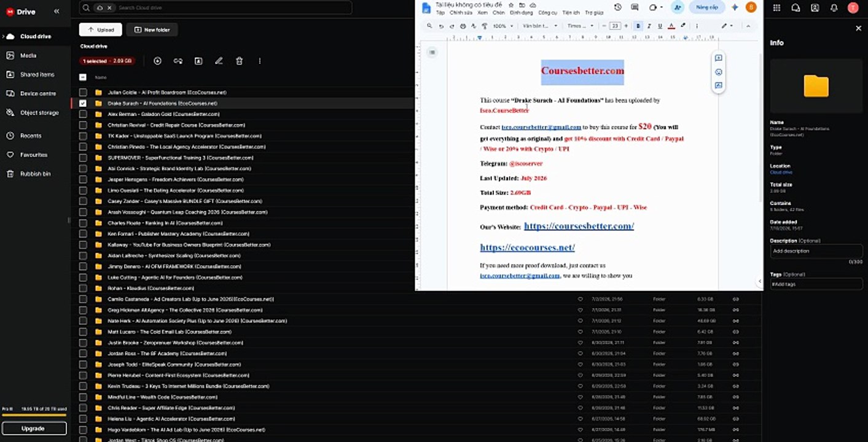Click the download icon in MEGA selection toolbar
This screenshot has width=868, height=442.
pyautogui.click(x=157, y=61)
